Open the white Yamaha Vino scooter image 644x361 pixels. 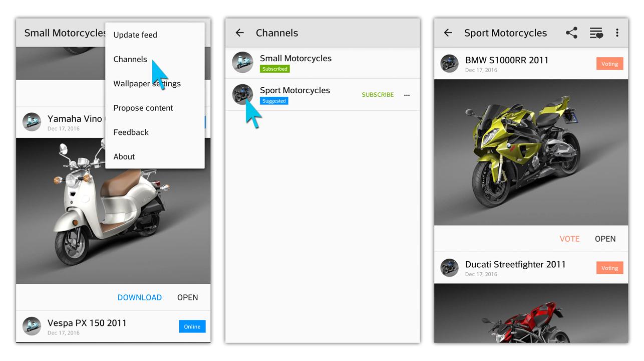pyautogui.click(x=113, y=211)
